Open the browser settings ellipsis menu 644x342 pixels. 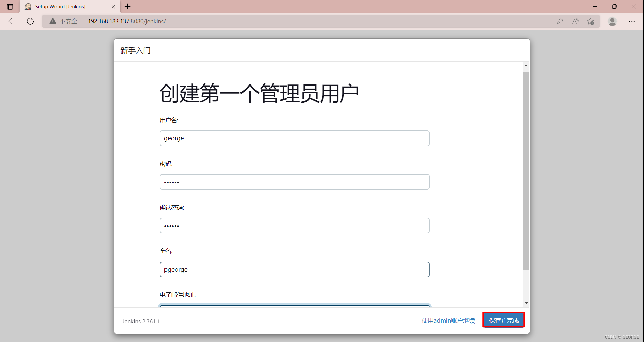point(632,21)
